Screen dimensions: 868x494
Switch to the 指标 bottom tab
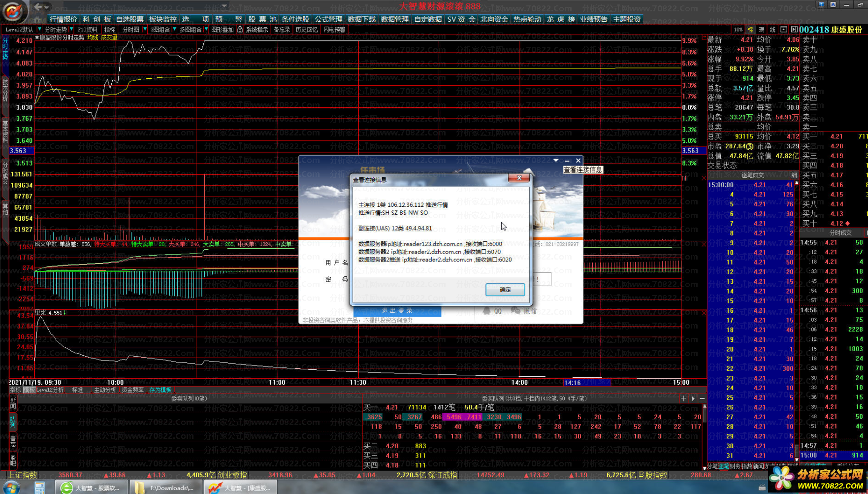tap(15, 390)
